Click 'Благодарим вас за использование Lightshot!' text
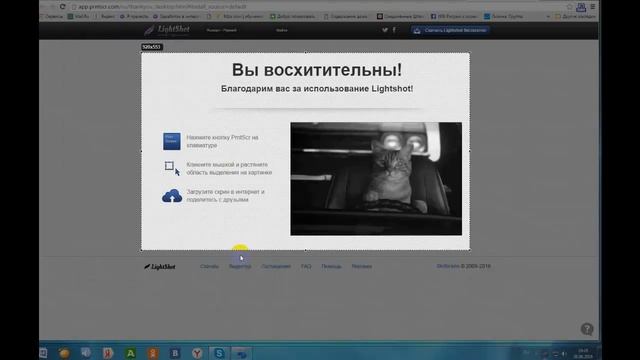The height and width of the screenshot is (360, 640). pyautogui.click(x=317, y=89)
